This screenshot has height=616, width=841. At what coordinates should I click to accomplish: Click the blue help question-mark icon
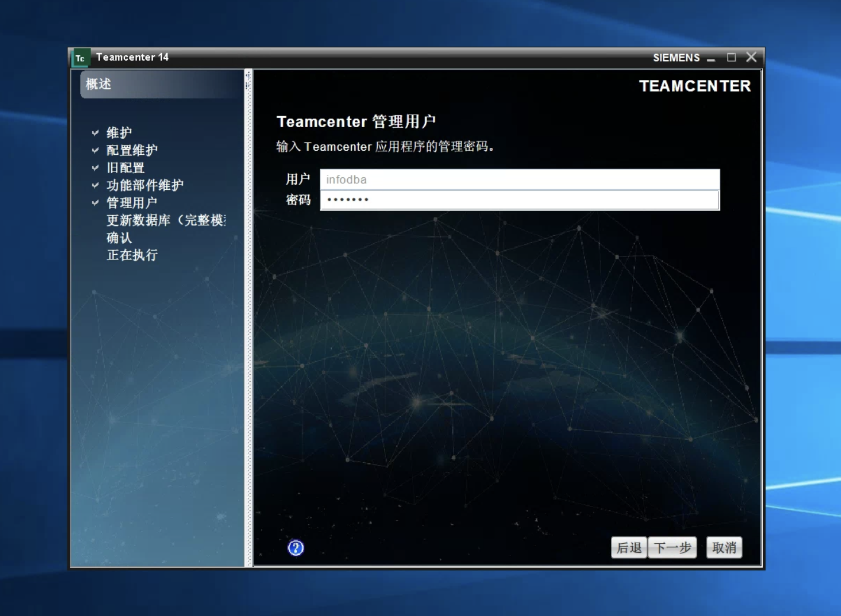(296, 548)
